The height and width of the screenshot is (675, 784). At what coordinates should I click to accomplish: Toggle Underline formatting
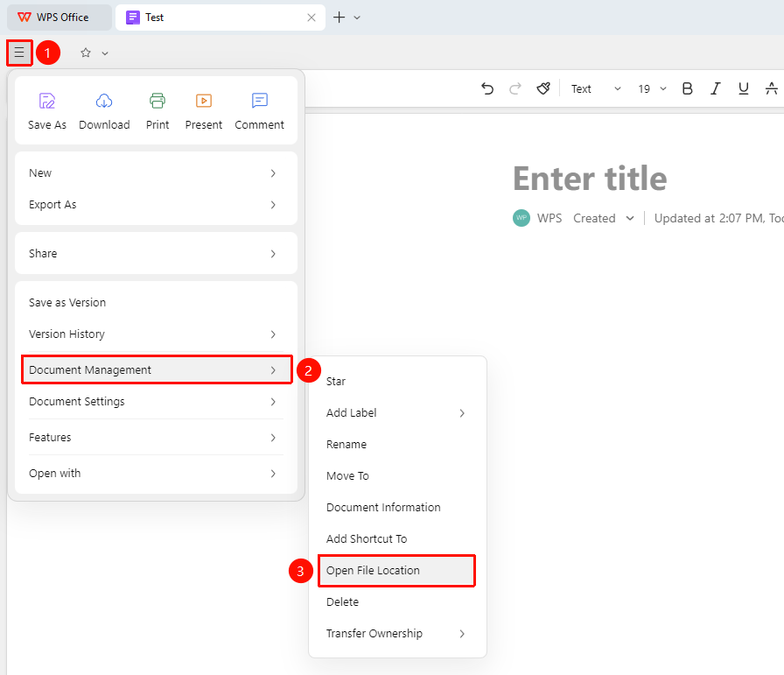tap(744, 88)
